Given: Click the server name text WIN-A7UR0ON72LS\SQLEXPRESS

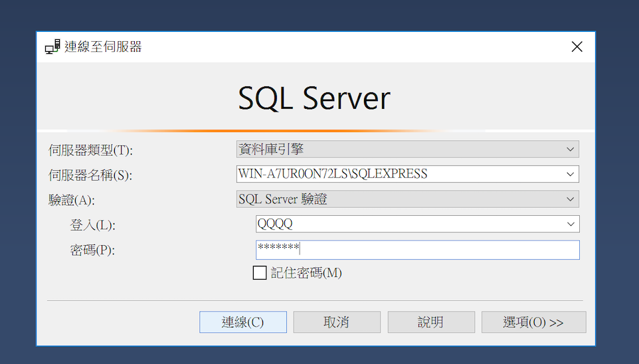Looking at the screenshot, I should (333, 174).
